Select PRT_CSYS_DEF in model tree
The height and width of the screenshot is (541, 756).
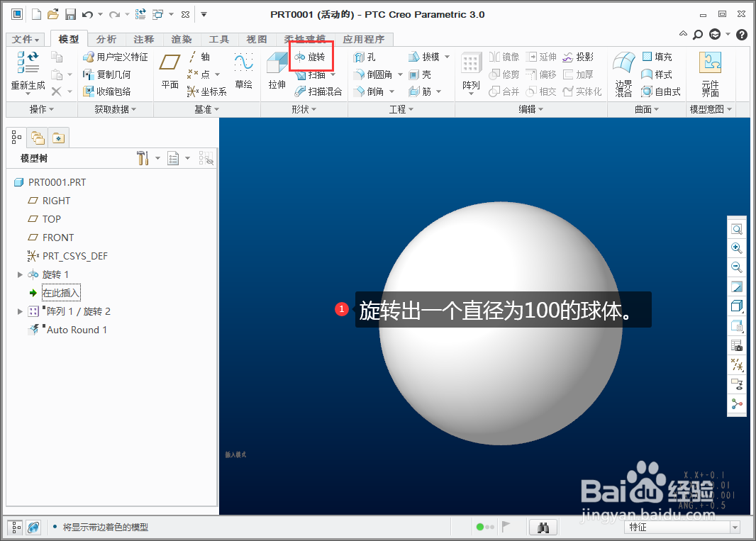67,256
